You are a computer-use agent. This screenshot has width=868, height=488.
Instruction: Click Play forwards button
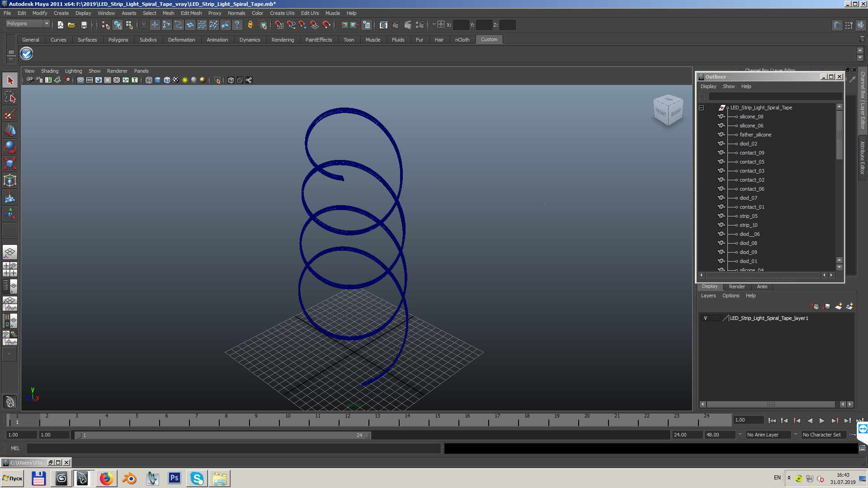[x=822, y=421]
